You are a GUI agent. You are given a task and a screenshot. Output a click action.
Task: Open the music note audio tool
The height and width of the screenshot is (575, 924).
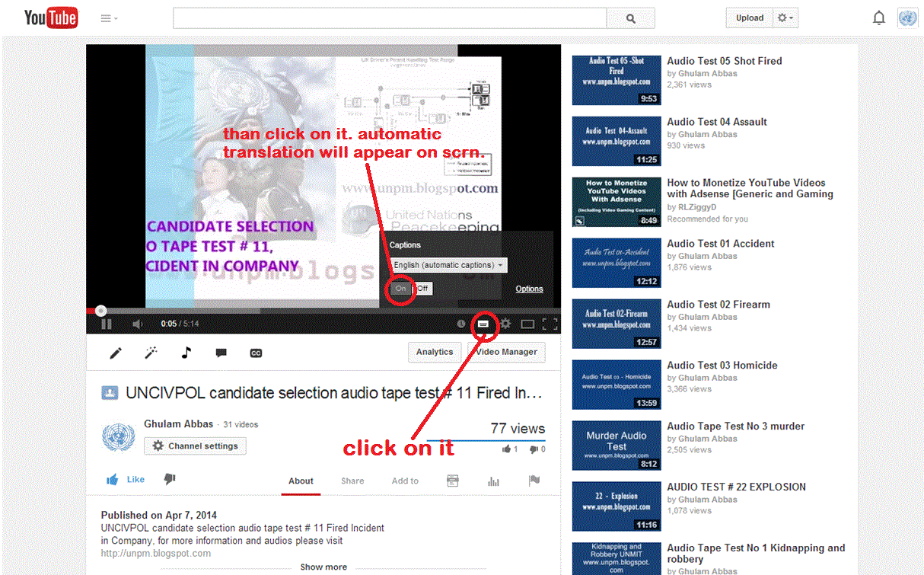186,353
